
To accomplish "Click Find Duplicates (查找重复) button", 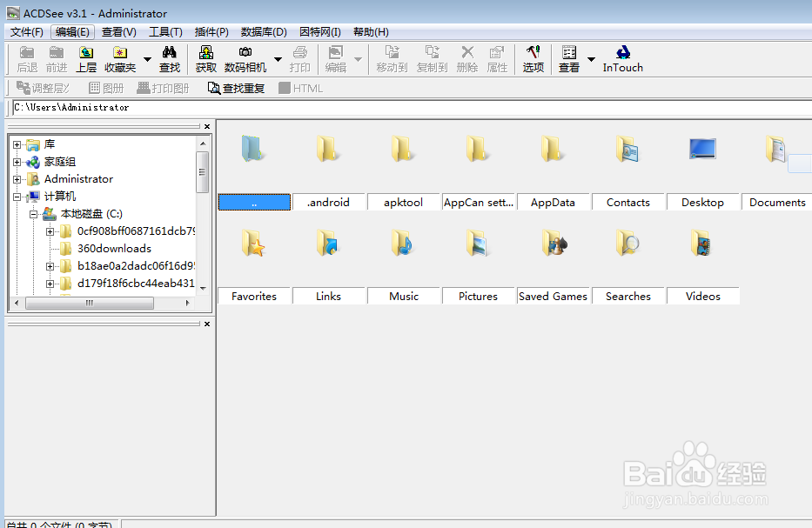I will [236, 88].
